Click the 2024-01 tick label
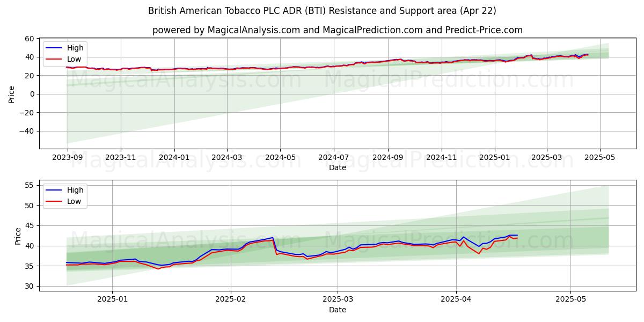This screenshot has height=322, width=644. point(174,158)
